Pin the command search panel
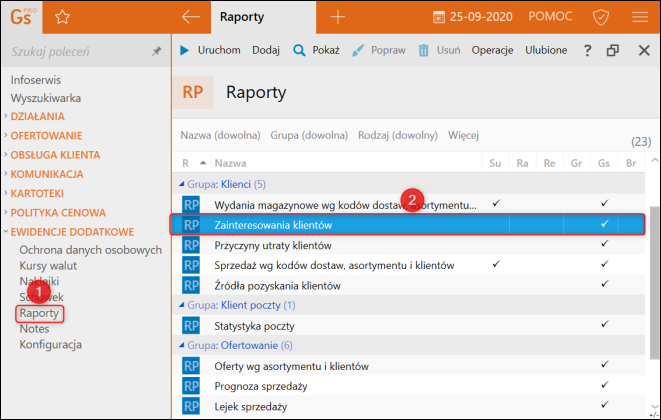Screen dimensions: 661x420 pos(156,51)
